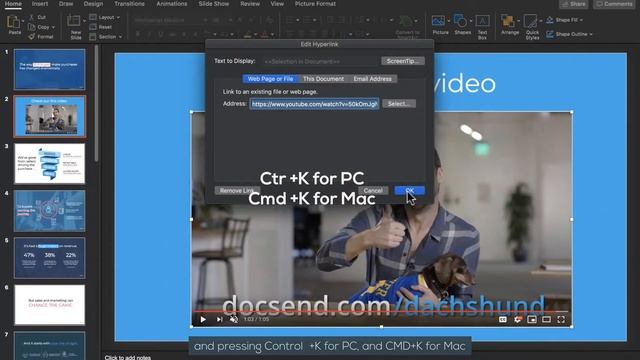Open the Transitions ribbon tab
640x360 pixels.
pos(129,4)
